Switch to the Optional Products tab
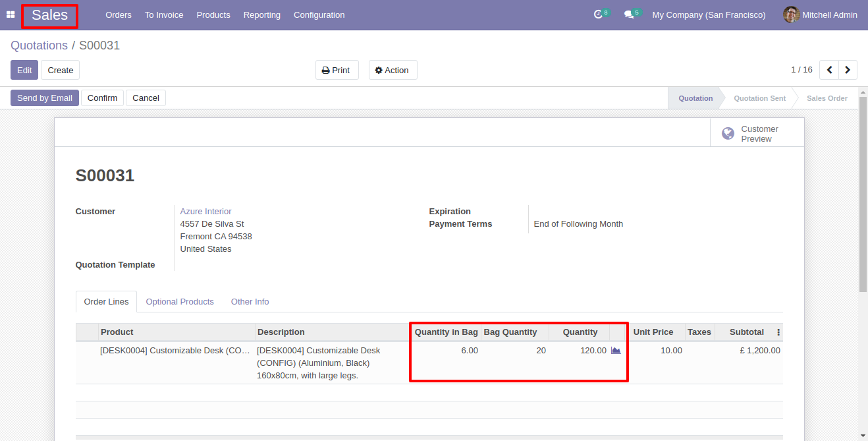Image resolution: width=868 pixels, height=441 pixels. (x=180, y=302)
